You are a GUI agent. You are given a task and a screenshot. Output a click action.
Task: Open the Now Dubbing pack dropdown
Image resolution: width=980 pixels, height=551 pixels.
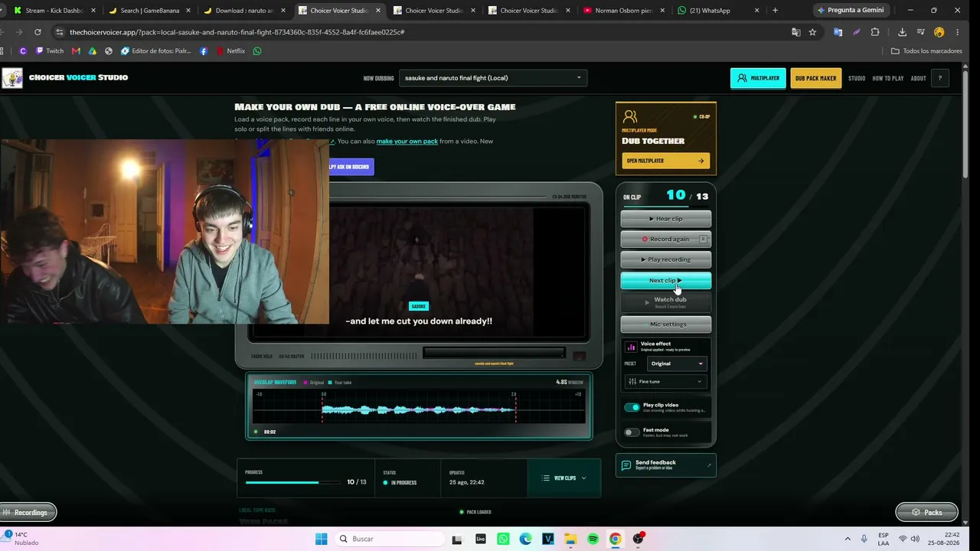coord(493,78)
